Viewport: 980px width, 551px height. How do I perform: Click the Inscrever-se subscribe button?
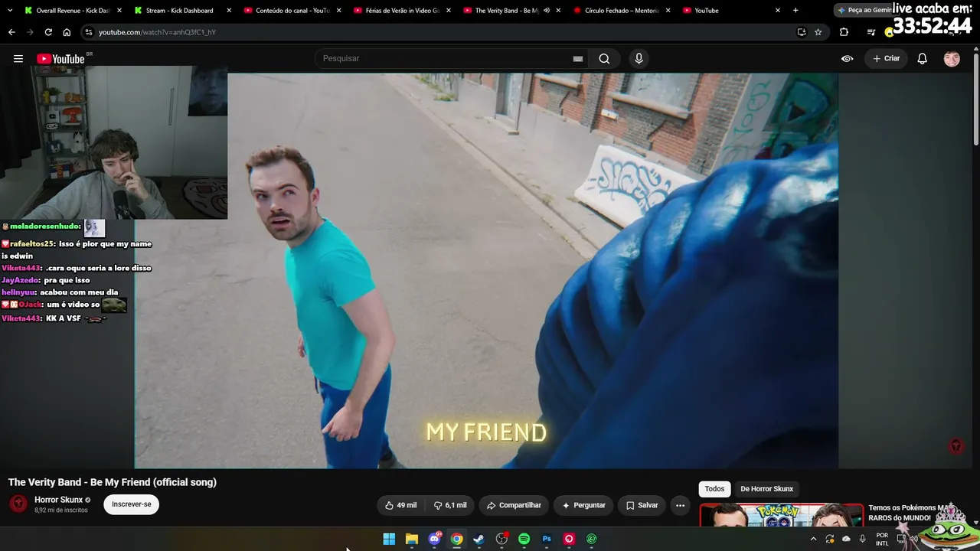(132, 504)
